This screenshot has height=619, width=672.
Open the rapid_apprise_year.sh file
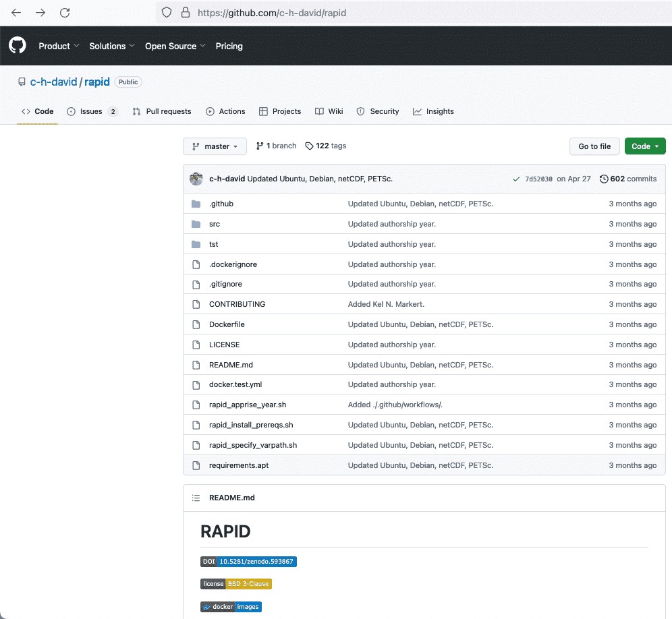pyautogui.click(x=248, y=405)
